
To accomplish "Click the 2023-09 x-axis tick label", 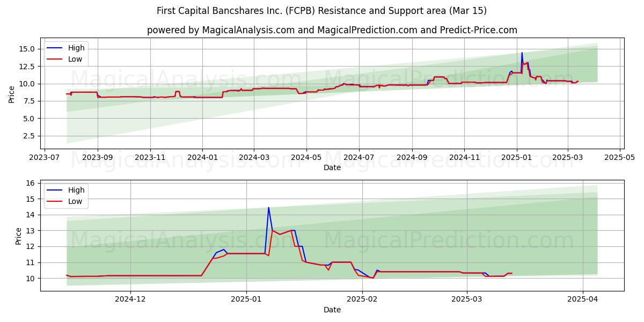I will pyautogui.click(x=97, y=158).
